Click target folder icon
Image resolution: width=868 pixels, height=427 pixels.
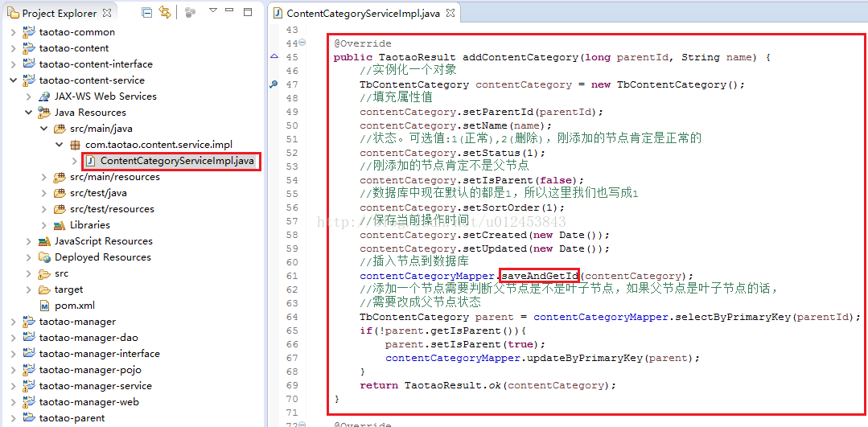pyautogui.click(x=44, y=289)
